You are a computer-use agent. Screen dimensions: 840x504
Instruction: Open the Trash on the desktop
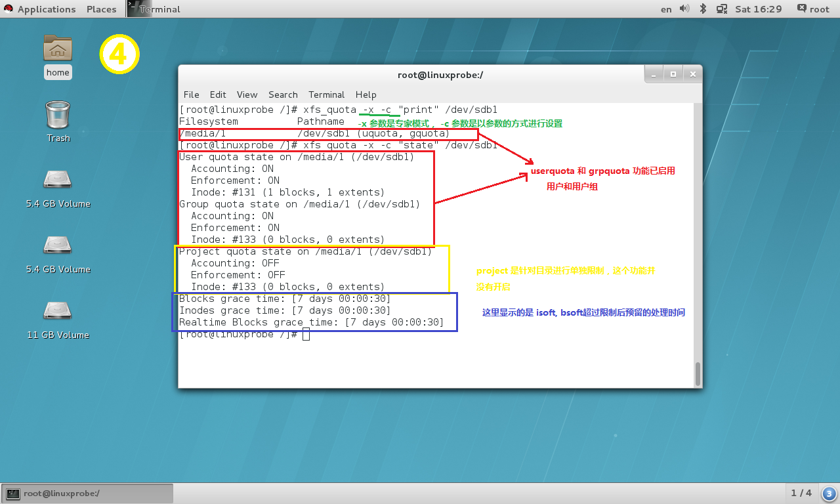(58, 118)
